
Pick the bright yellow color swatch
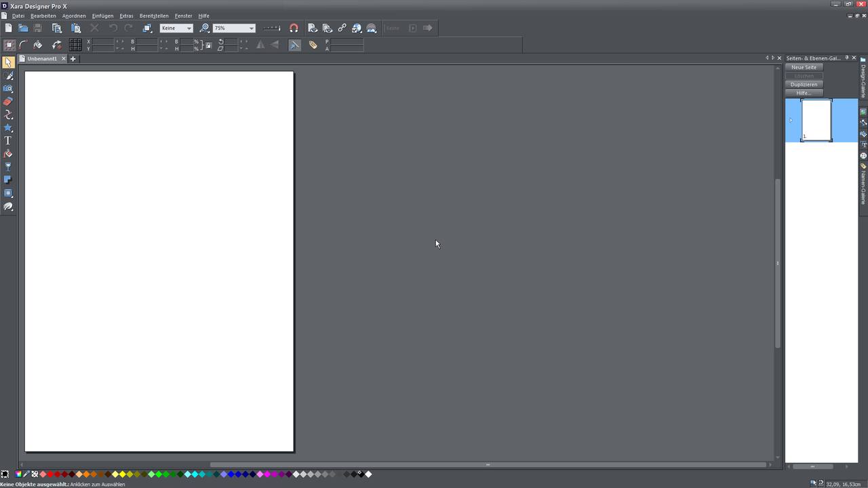pyautogui.click(x=123, y=474)
